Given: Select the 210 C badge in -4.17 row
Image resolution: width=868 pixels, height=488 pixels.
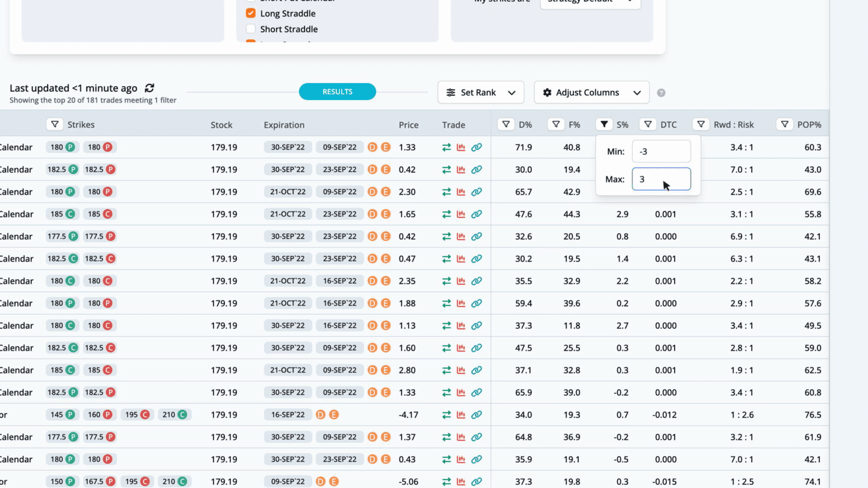Looking at the screenshot, I should pyautogui.click(x=175, y=415).
